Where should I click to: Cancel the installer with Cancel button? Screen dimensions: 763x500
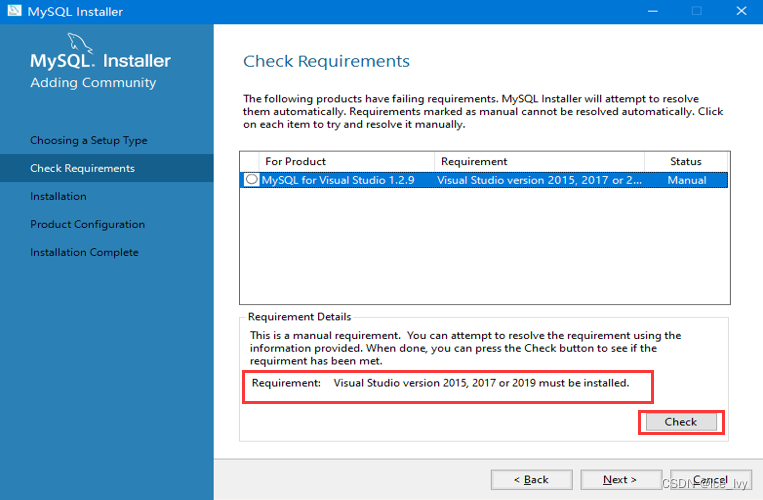click(711, 480)
